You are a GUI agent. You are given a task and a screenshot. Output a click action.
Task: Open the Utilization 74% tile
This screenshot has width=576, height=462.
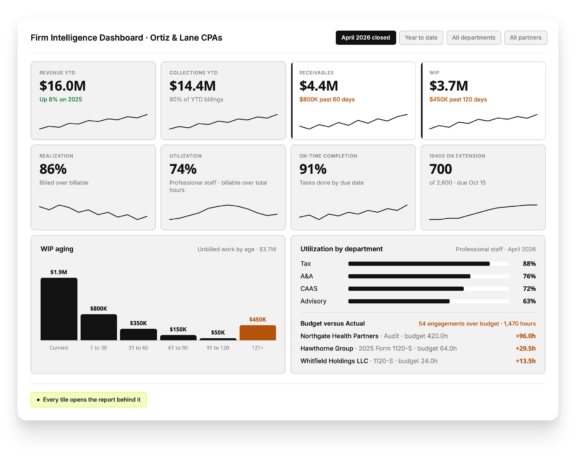point(223,187)
